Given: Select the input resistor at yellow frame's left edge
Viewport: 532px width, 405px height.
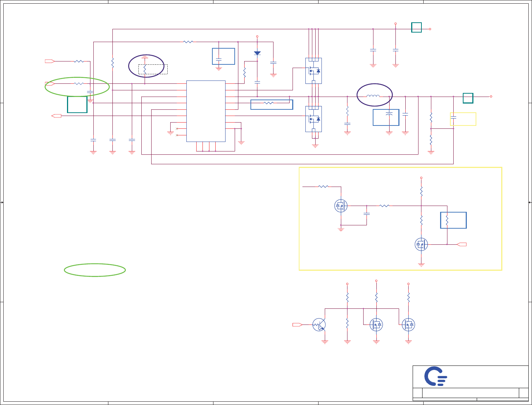Looking at the screenshot, I should click(x=323, y=187).
